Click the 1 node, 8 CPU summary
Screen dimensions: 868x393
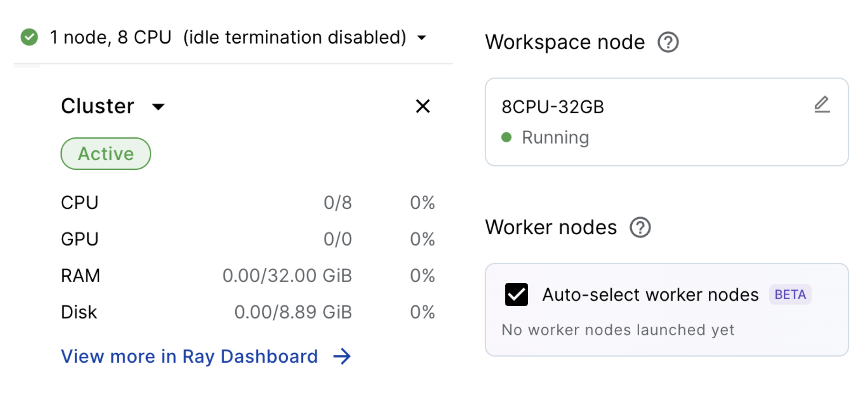[110, 37]
